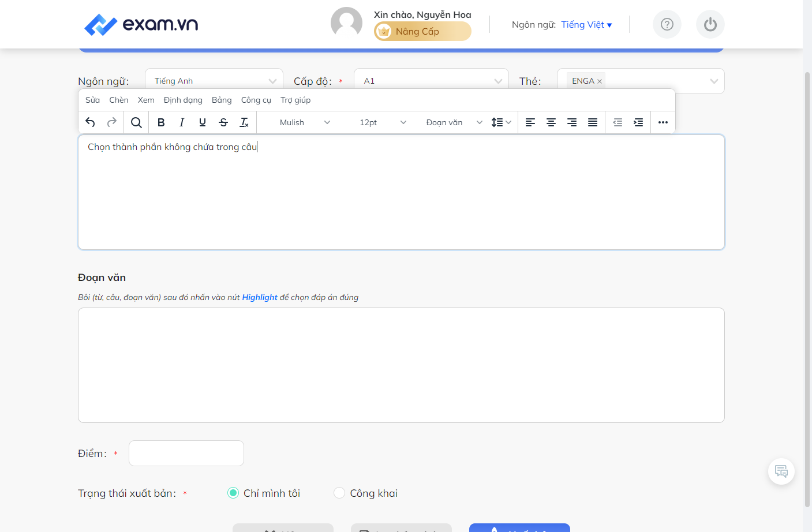Screen dimensions: 812x532
Task: Clear formatting of selected text
Action: click(244, 122)
